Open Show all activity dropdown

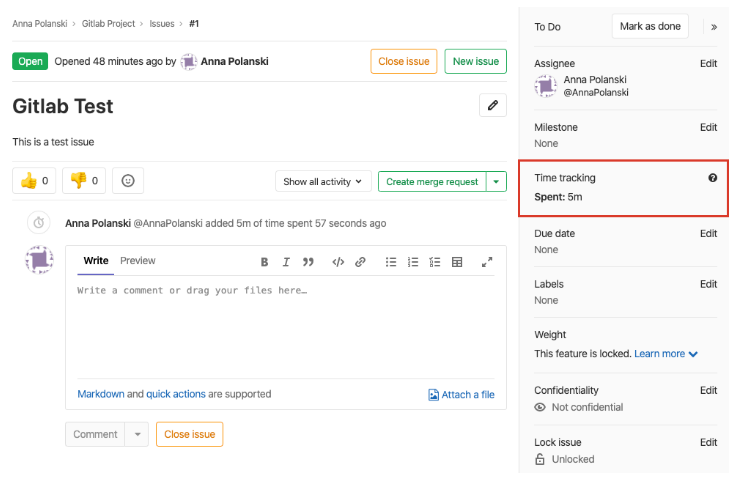pos(323,182)
